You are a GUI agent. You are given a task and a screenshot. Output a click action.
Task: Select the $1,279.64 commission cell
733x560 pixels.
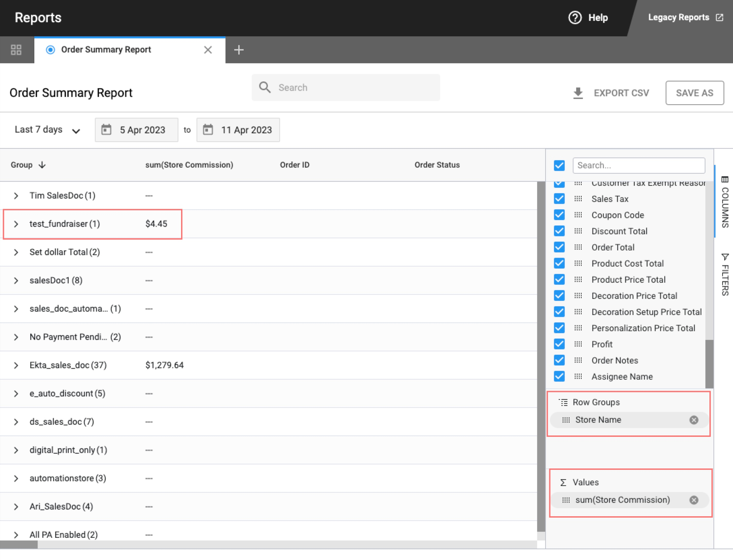165,365
